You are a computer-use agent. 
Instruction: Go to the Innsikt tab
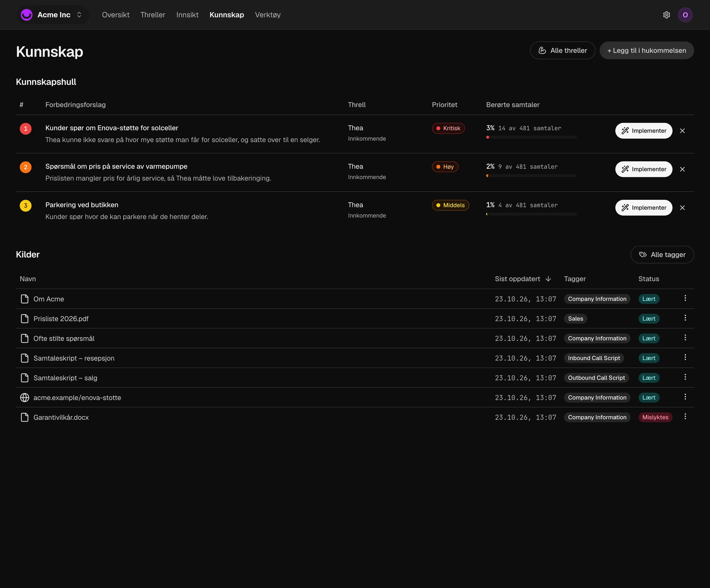(x=187, y=15)
